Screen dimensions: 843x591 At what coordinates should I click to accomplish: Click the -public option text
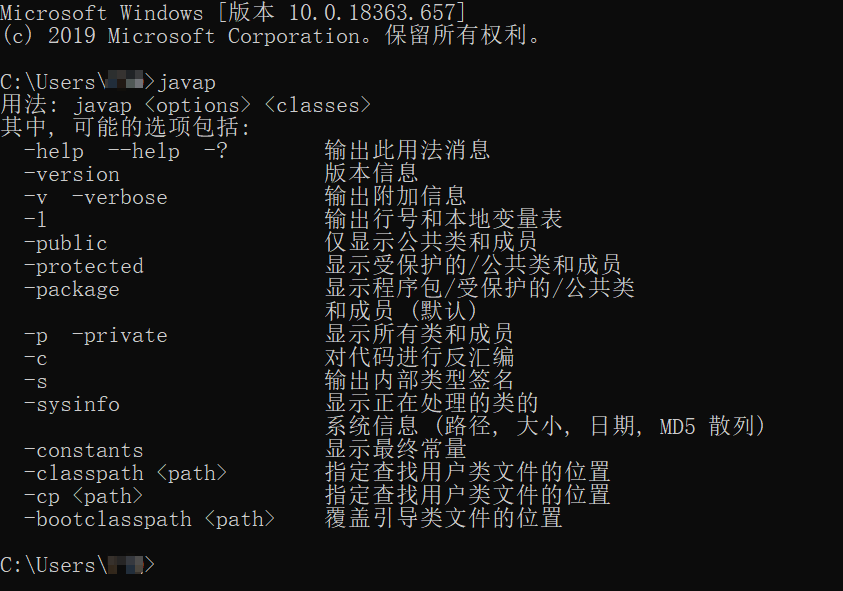tap(66, 244)
